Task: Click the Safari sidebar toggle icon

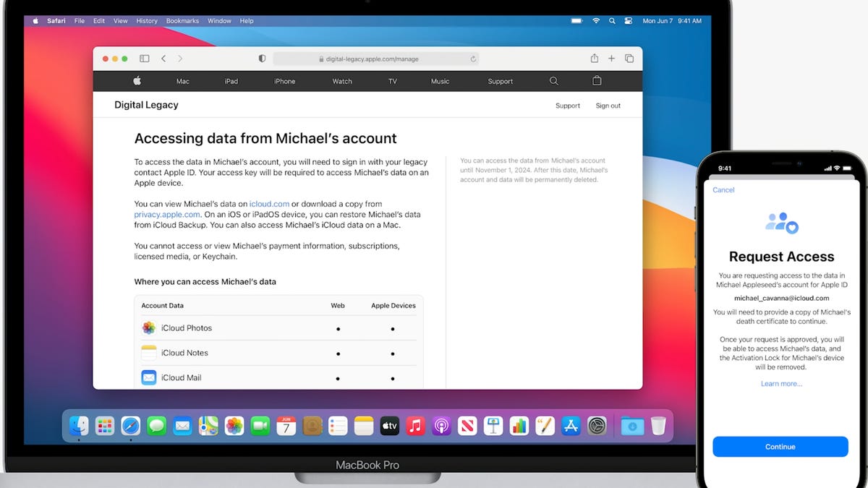Action: tap(145, 59)
